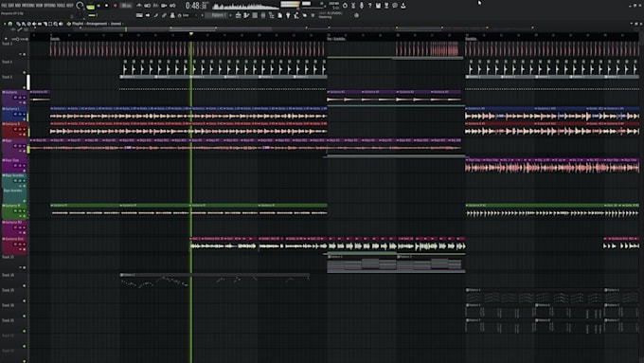Click the Pre-Estribillo timeline marker
The width and height of the screenshot is (644, 363).
click(337, 39)
